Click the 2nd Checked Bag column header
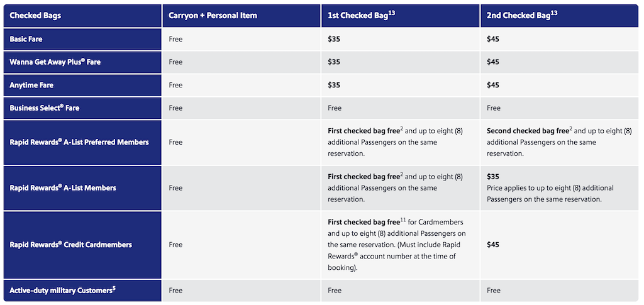 click(559, 16)
